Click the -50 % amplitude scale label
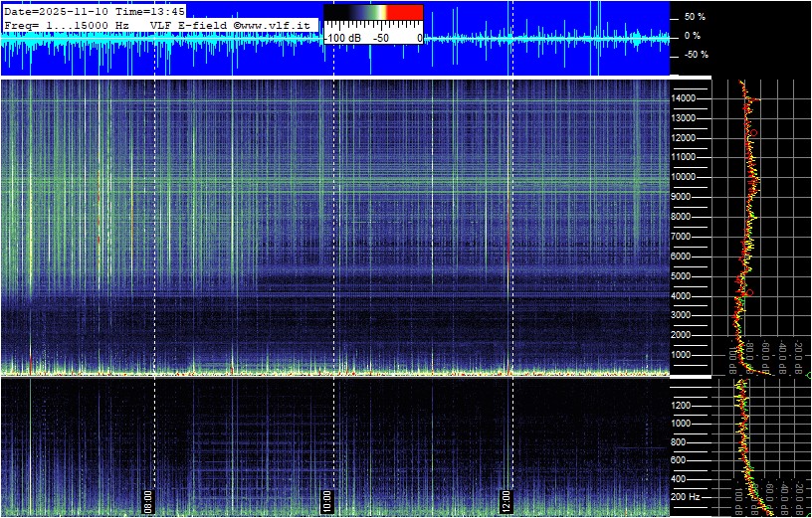The image size is (812, 518). tap(694, 55)
